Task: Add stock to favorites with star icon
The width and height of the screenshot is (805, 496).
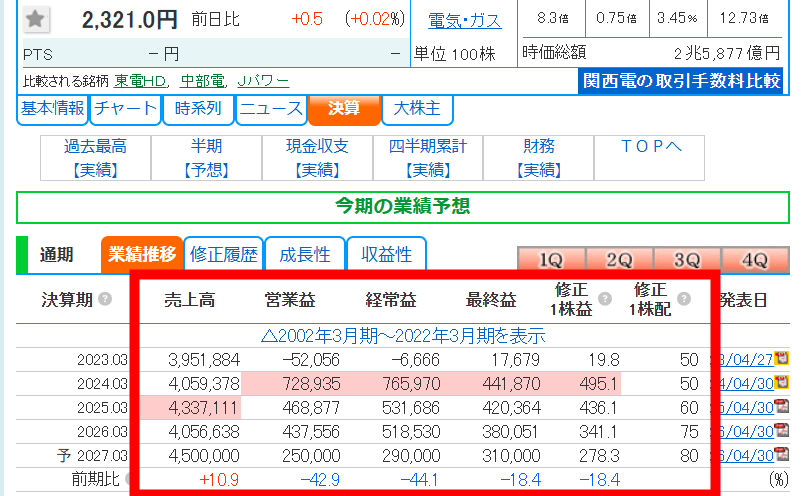Action: pos(35,19)
